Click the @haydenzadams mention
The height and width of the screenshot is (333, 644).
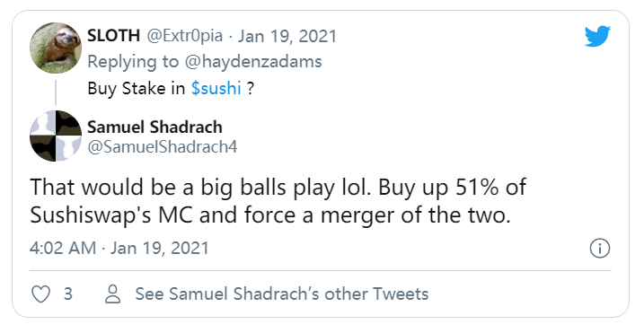point(253,62)
